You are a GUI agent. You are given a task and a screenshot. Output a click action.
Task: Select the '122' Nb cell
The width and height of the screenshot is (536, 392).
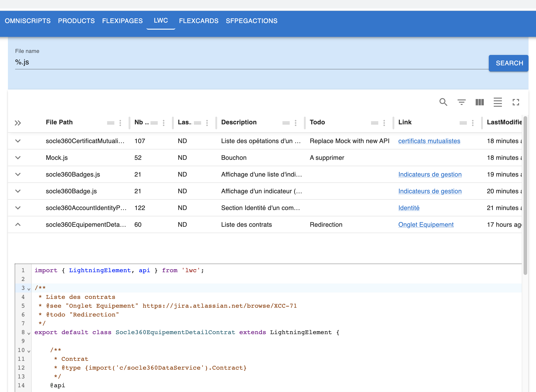coord(140,208)
